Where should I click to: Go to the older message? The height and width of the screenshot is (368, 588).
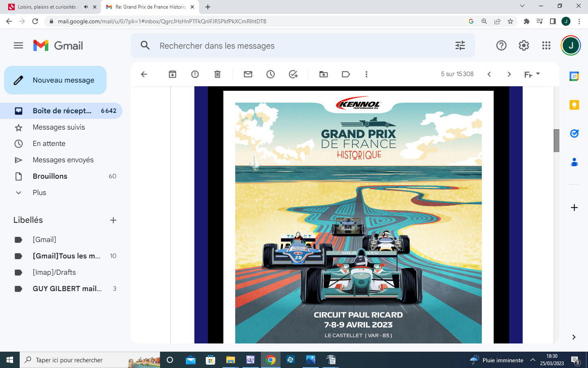point(509,74)
